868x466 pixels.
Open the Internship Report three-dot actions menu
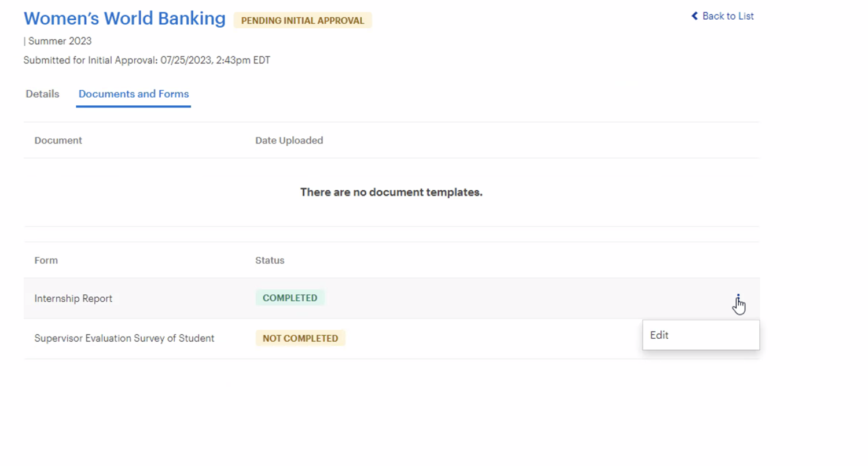[x=738, y=298]
